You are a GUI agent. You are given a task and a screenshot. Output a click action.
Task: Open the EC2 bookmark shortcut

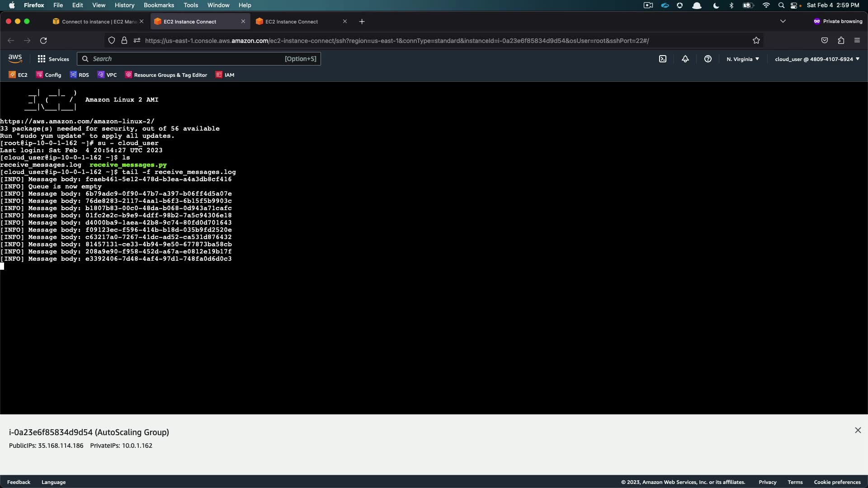18,75
